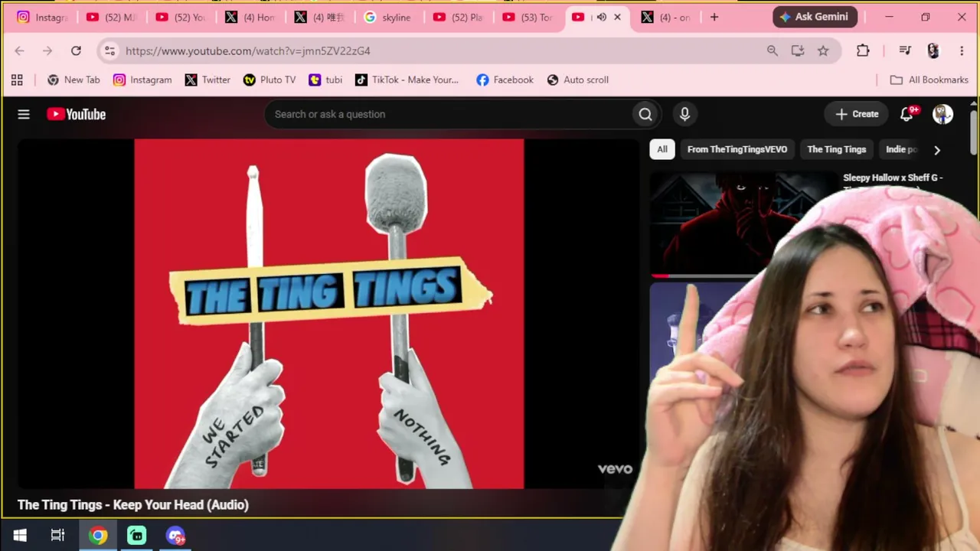The height and width of the screenshot is (551, 980).
Task: Open the YouTube account avatar menu
Action: pos(942,114)
